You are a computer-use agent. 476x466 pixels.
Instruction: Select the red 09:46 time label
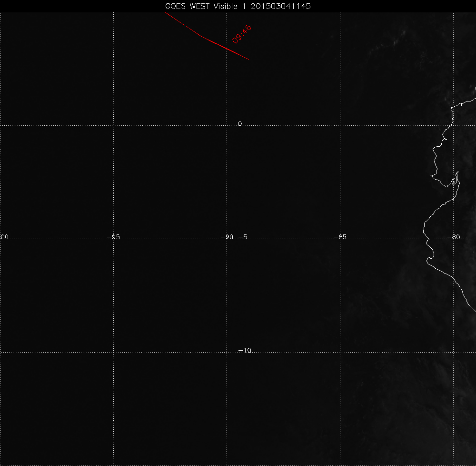click(x=242, y=34)
